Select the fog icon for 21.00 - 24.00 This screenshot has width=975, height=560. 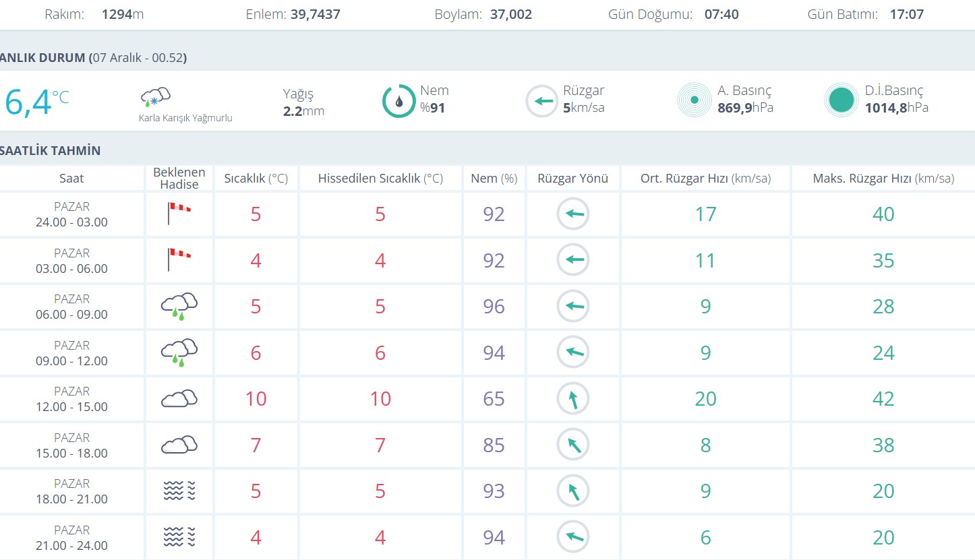(179, 537)
